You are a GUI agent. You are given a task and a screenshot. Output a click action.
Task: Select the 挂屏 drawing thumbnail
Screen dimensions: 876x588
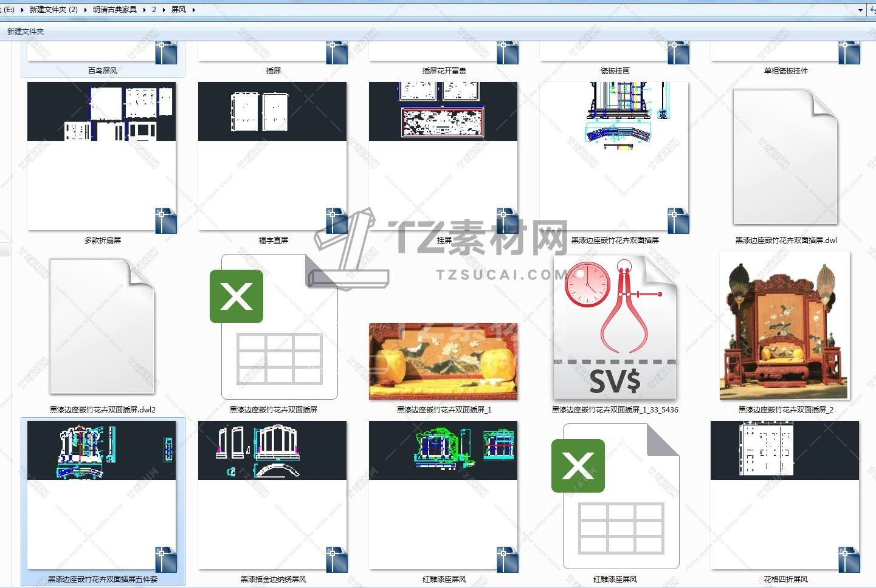coord(444,157)
